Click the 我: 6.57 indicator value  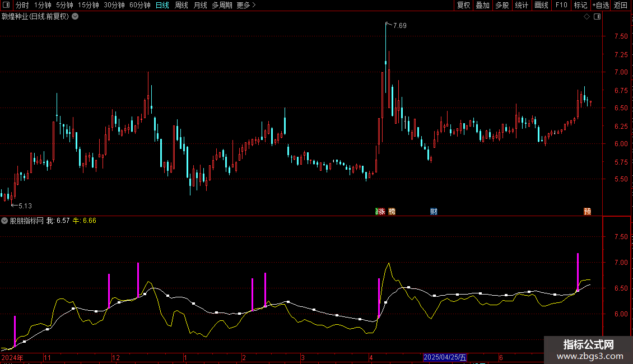tap(58, 221)
